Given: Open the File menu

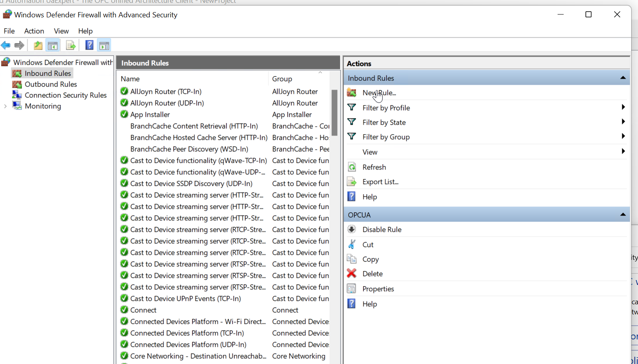Looking at the screenshot, I should 9,31.
